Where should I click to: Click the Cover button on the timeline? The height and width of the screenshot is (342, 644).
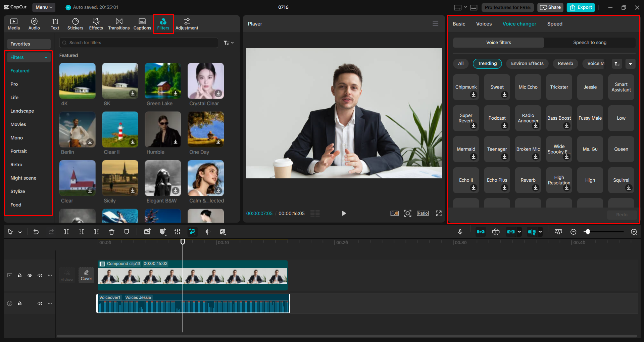point(86,275)
